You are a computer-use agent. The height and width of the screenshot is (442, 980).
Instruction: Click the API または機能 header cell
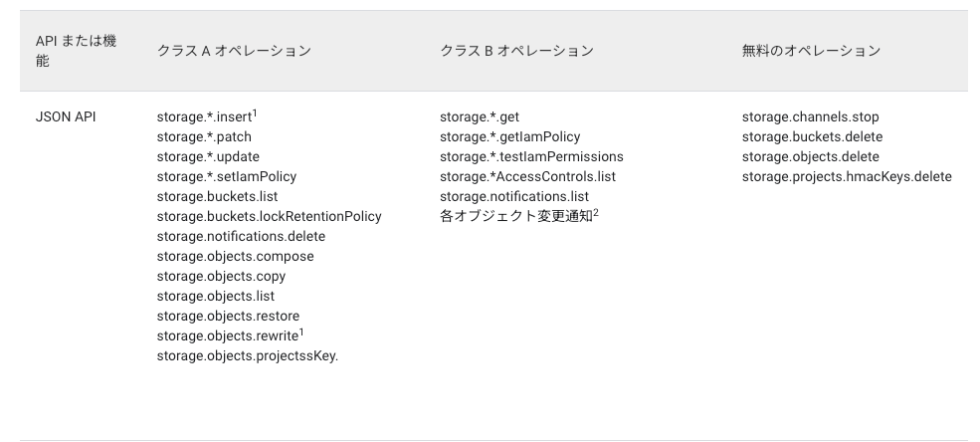tap(76, 51)
